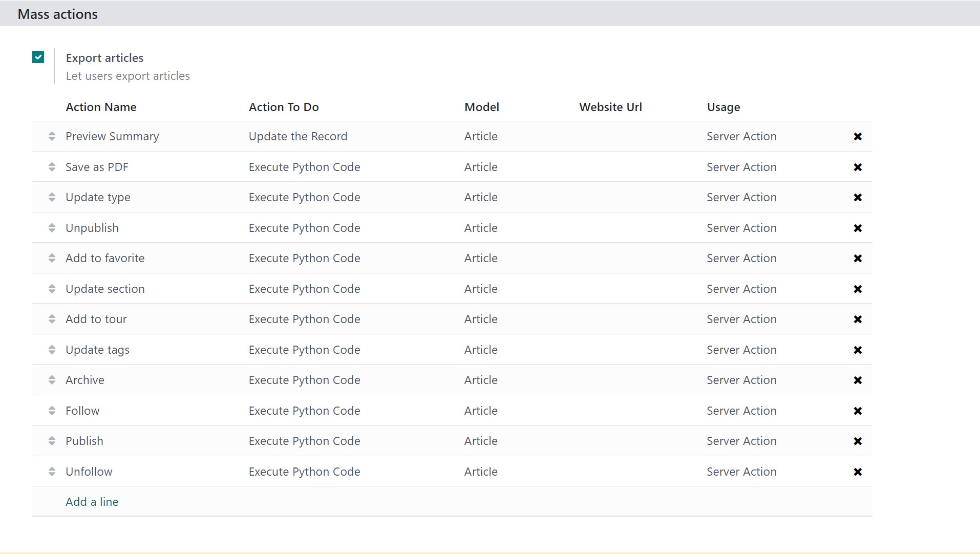Screen dimensions: 980x554
Task: Click Execute Python Code in Archive row
Action: 305,380
